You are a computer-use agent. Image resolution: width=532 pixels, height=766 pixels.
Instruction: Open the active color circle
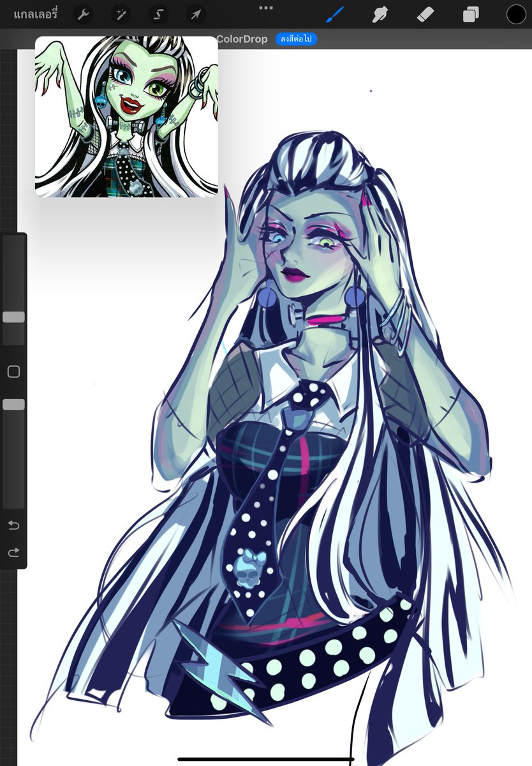pos(516,14)
